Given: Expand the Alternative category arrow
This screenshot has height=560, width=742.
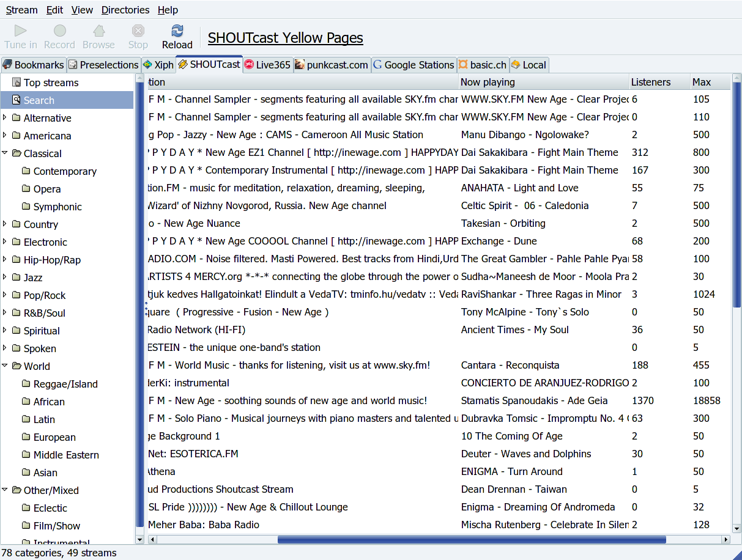Looking at the screenshot, I should click(x=5, y=117).
